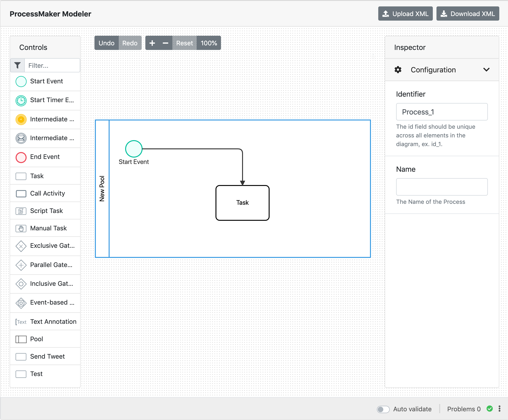This screenshot has height=420, width=508.
Task: Click the Upload XML button
Action: pyautogui.click(x=406, y=14)
